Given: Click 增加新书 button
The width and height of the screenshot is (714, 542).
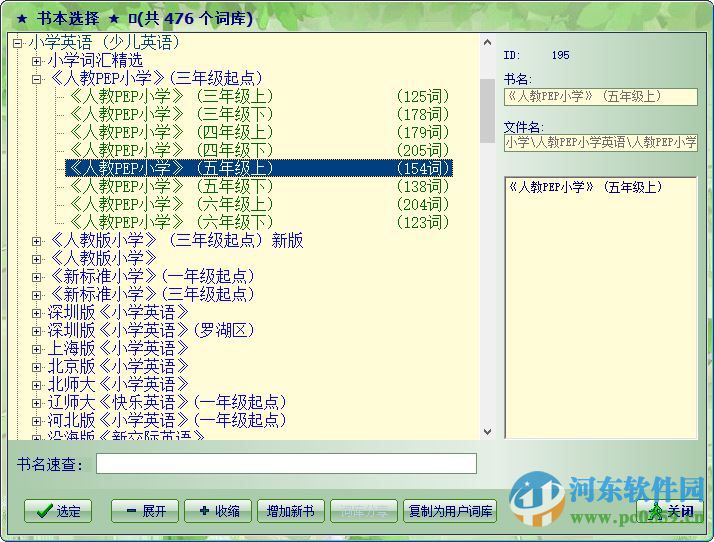Looking at the screenshot, I should (291, 511).
